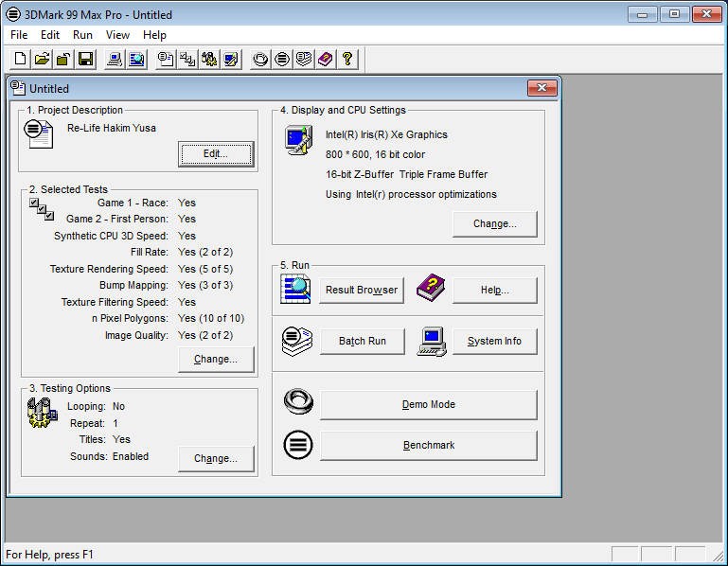Open the Run menu
The width and height of the screenshot is (728, 566).
[82, 35]
